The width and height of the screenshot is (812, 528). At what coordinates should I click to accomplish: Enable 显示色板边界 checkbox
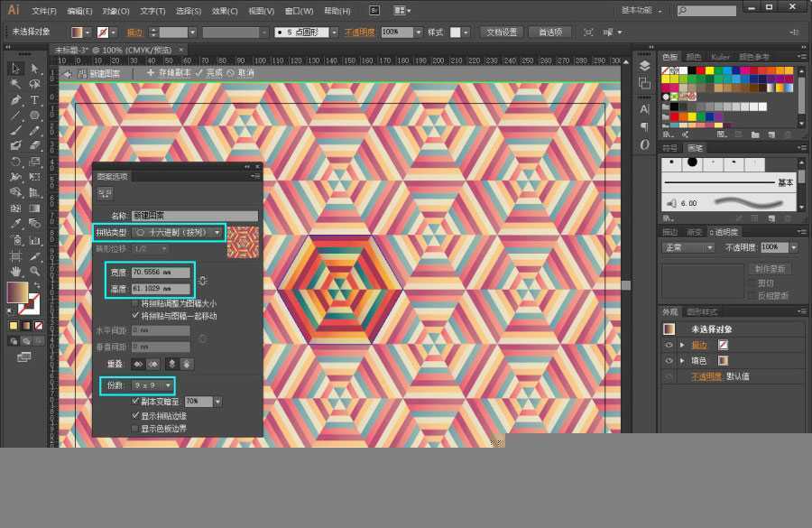pos(136,429)
